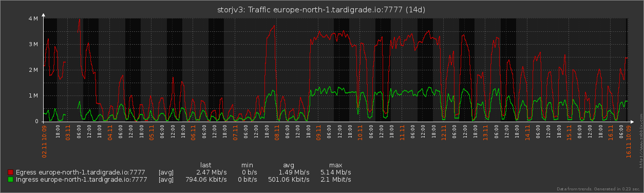Select the Ingress average value 501.06 Kbit/s
The image size is (644, 193).
[x=289, y=180]
